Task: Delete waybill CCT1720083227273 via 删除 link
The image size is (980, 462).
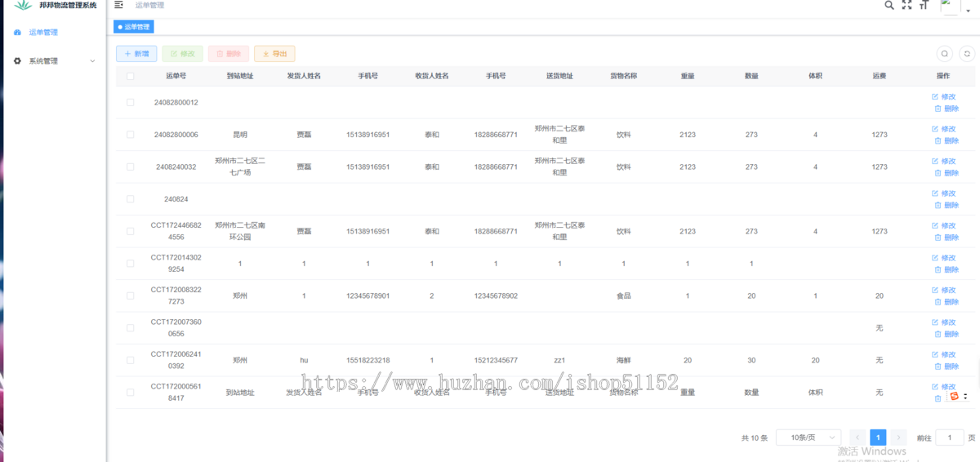Action: coord(947,302)
